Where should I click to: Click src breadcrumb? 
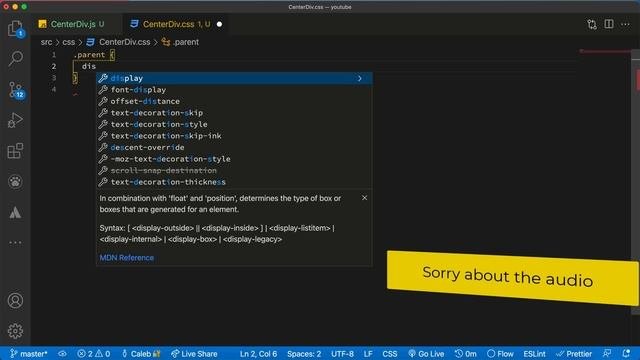[46, 42]
